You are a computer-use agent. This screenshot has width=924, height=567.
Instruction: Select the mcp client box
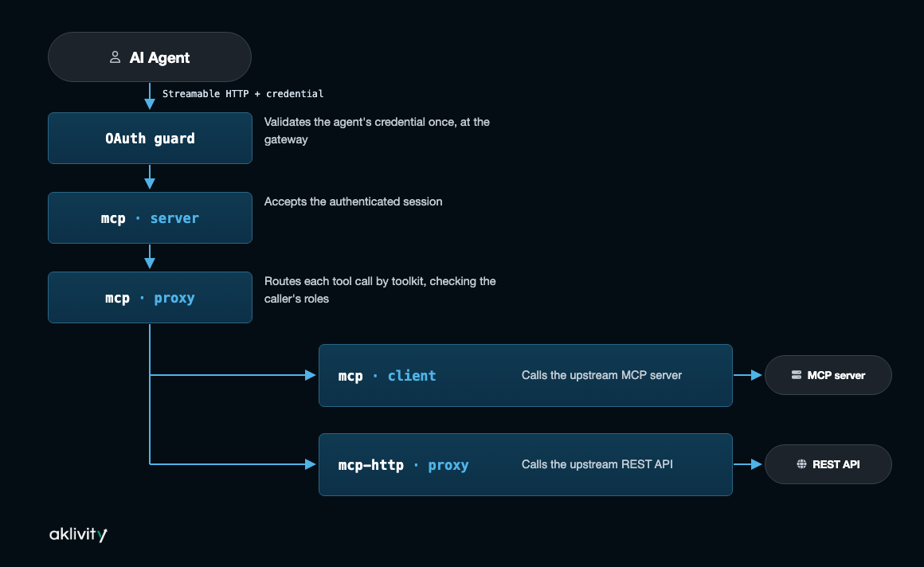pos(526,375)
